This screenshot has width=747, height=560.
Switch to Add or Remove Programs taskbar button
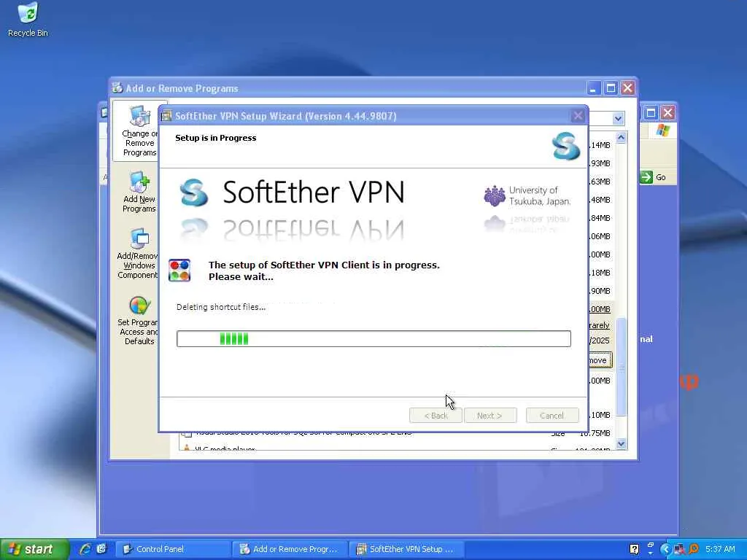(x=290, y=549)
